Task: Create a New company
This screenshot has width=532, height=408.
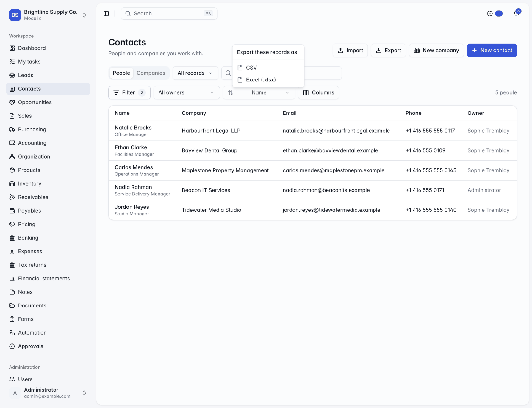Action: coord(436,50)
